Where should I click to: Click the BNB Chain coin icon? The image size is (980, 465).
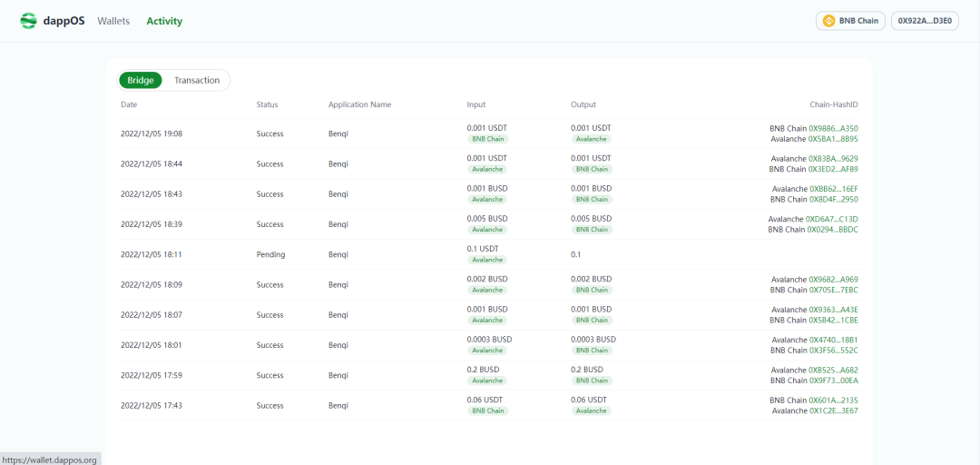coord(829,21)
